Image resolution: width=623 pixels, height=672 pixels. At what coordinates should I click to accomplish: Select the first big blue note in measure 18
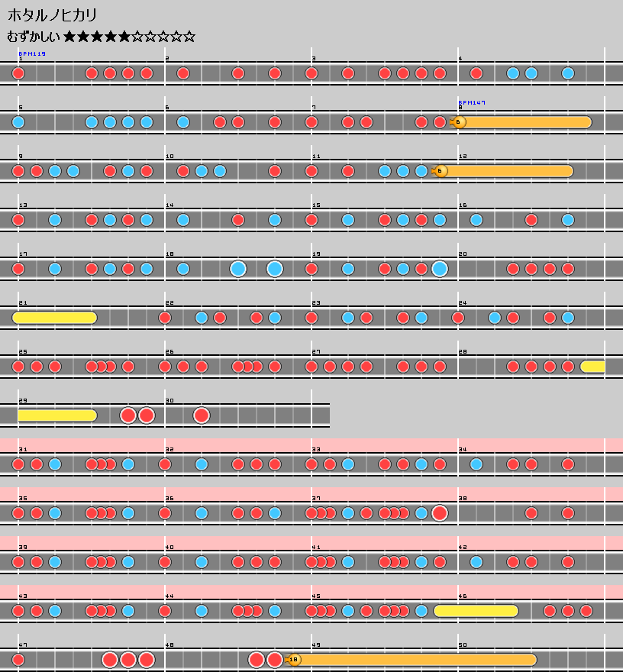coord(238,269)
